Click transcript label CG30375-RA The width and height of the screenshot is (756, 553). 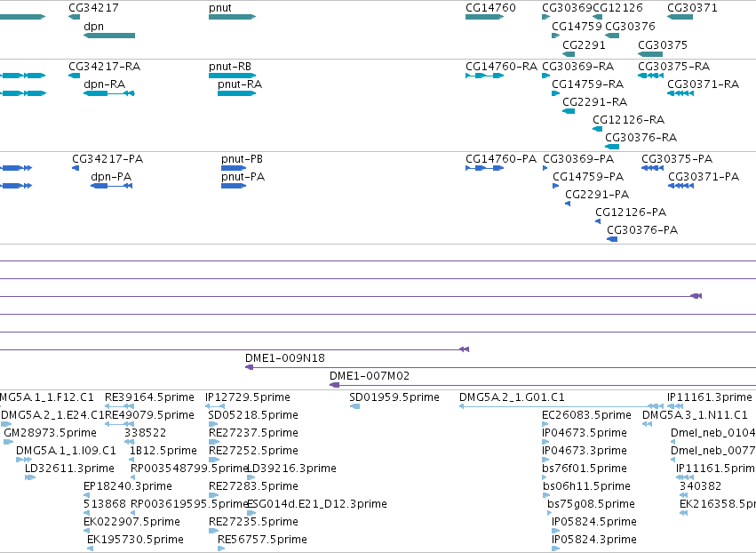(x=673, y=66)
